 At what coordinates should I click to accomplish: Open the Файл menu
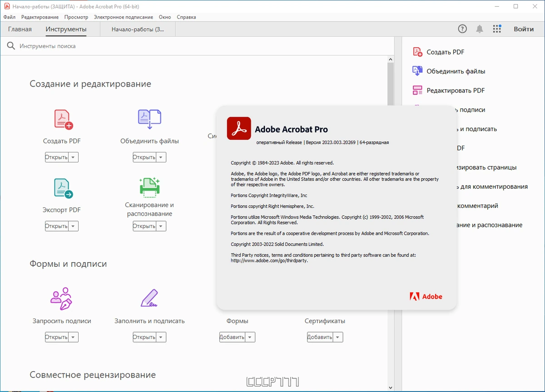9,17
